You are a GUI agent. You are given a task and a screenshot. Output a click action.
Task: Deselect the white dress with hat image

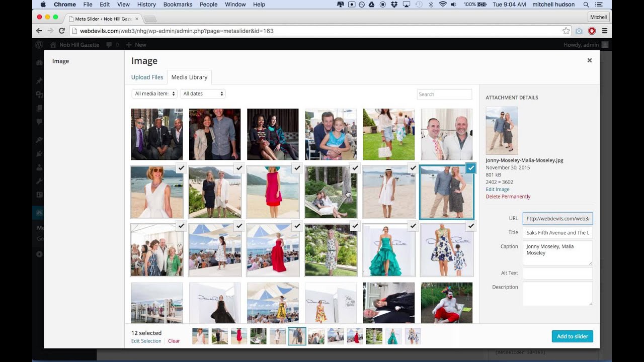pos(413,168)
